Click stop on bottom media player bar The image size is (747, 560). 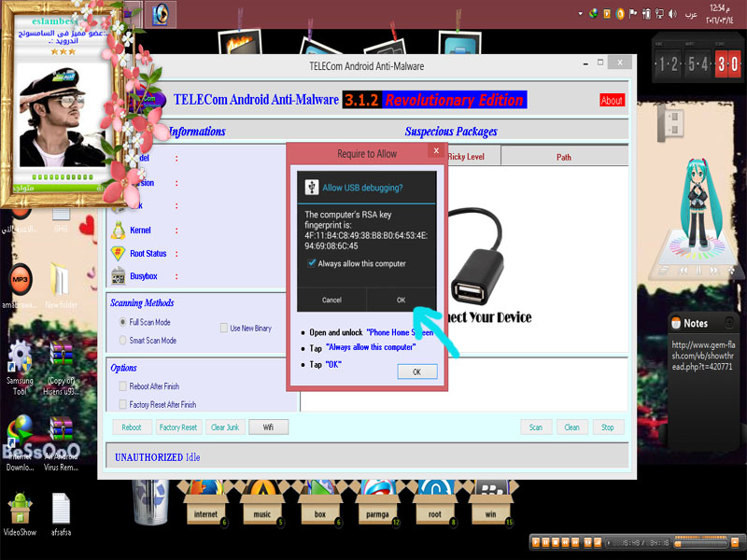(556, 542)
